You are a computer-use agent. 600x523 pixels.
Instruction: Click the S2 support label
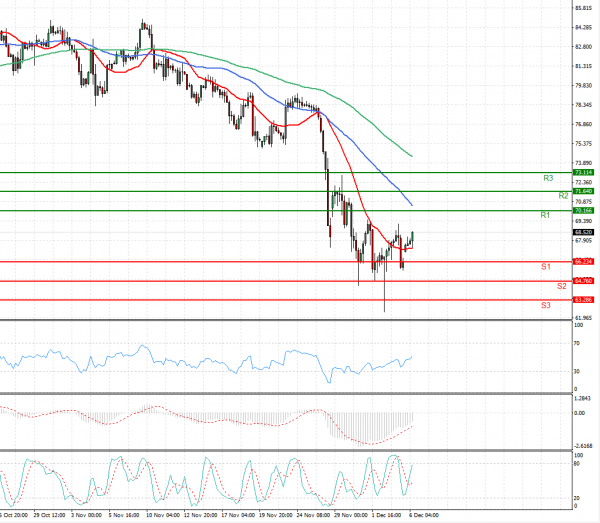(x=562, y=286)
